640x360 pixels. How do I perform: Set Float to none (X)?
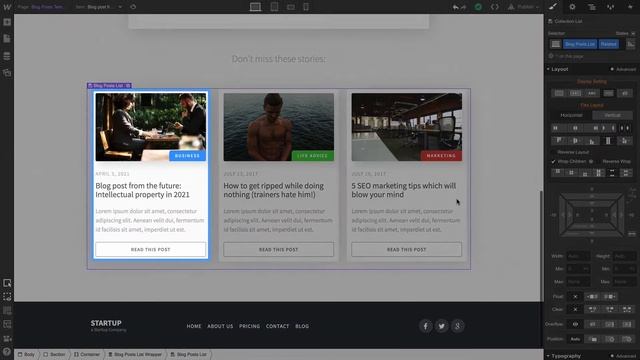pos(575,297)
